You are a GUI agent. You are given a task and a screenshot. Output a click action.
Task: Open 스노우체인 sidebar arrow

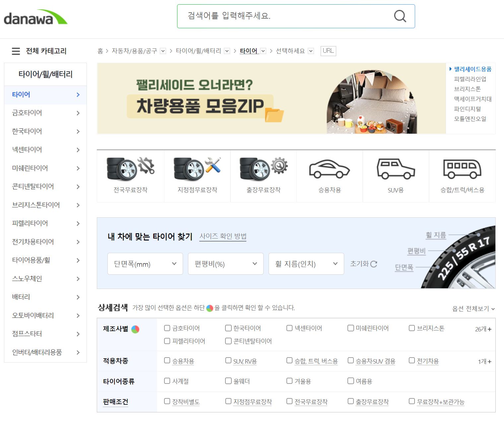pos(78,279)
